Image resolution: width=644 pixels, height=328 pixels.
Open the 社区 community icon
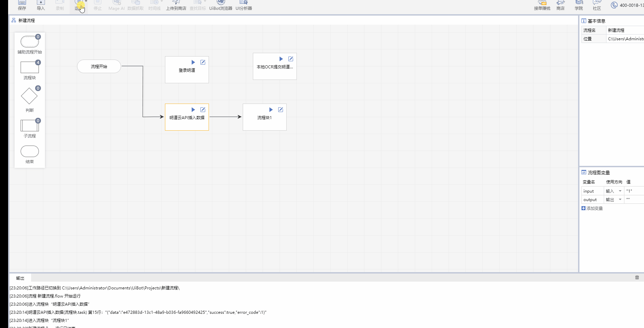pos(597,5)
